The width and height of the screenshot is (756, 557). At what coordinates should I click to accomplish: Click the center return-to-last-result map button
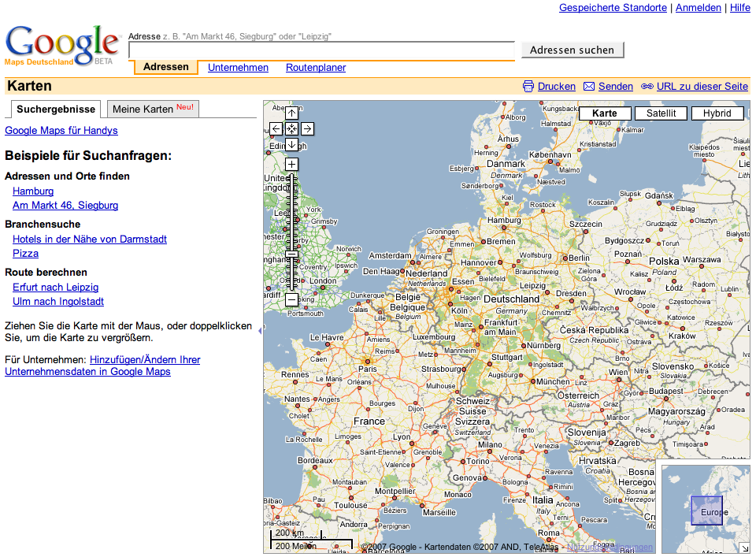click(291, 128)
